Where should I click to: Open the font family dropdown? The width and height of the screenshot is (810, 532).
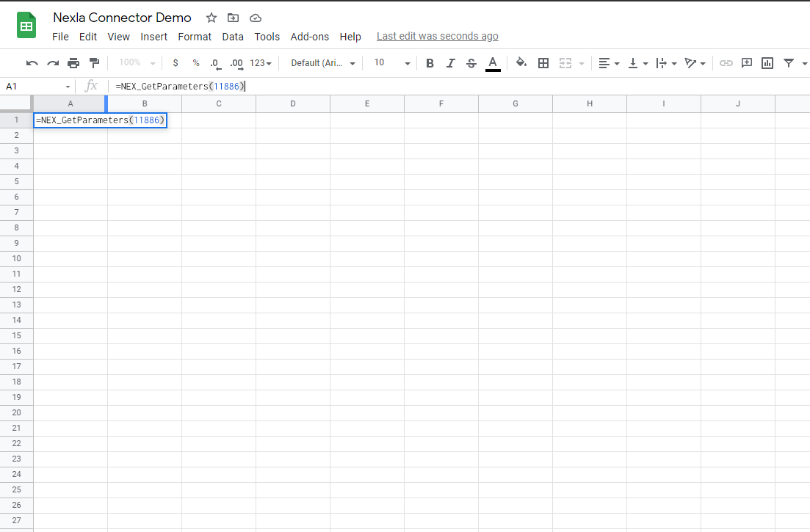click(x=323, y=63)
